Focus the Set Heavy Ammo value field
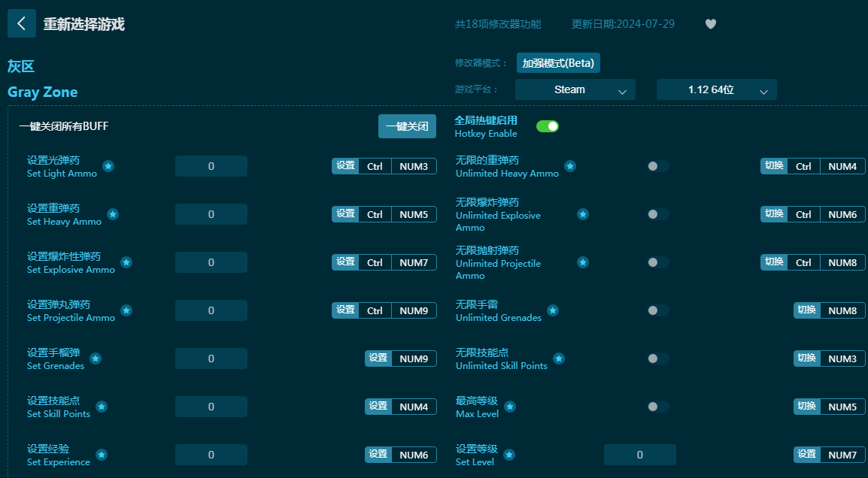 (211, 214)
